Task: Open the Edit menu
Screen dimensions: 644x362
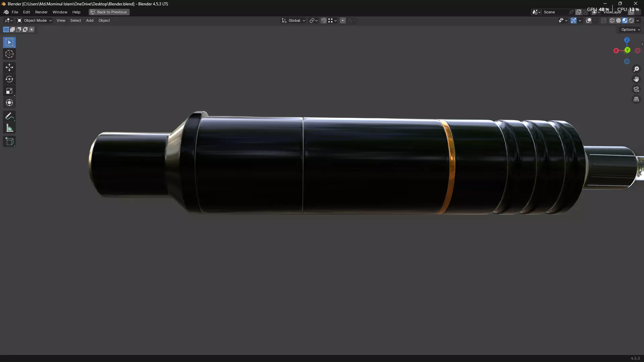Action: coord(26,12)
